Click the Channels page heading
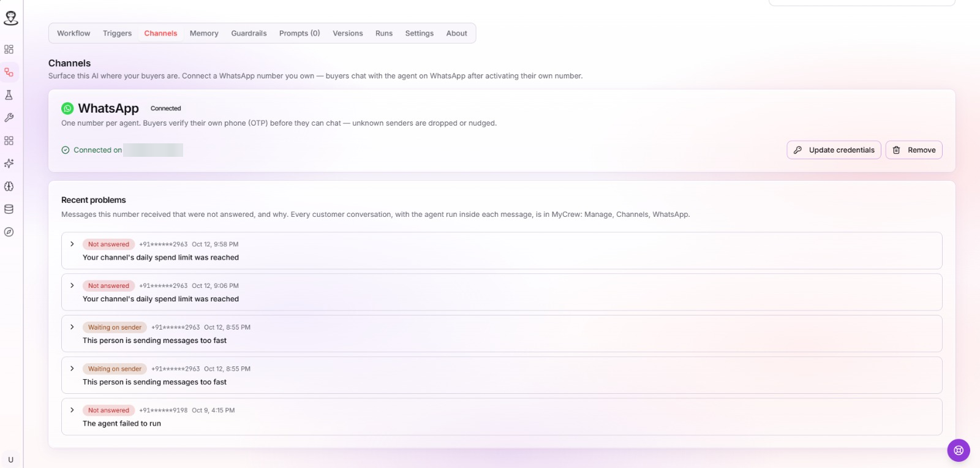980x468 pixels. coord(69,63)
